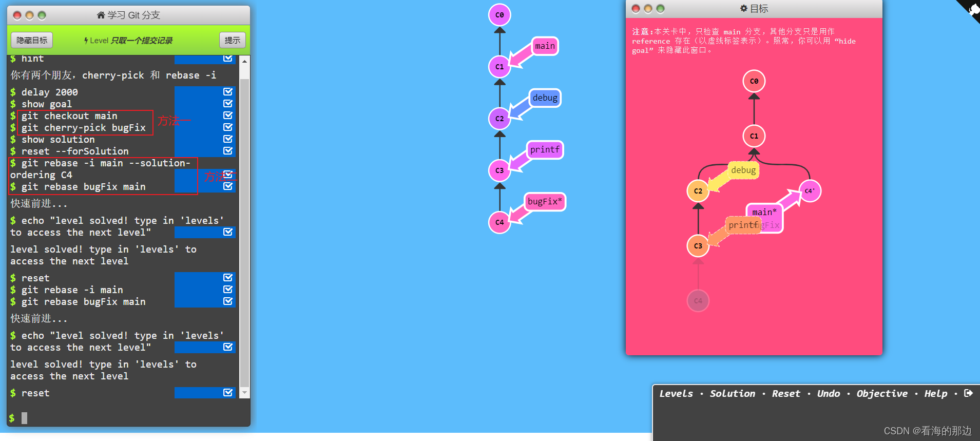Click C1 node in the goal window
Viewport: 980px width, 441px height.
tap(754, 136)
